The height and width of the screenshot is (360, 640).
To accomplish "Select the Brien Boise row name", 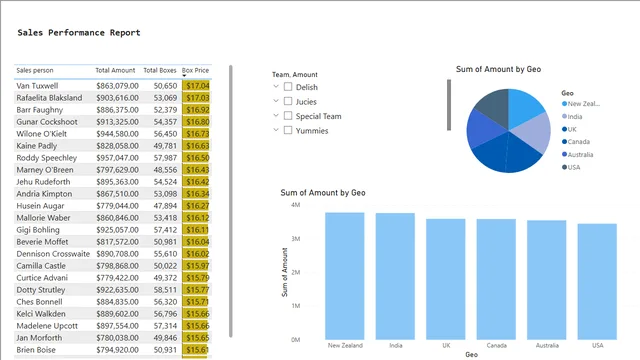I will pos(36,350).
